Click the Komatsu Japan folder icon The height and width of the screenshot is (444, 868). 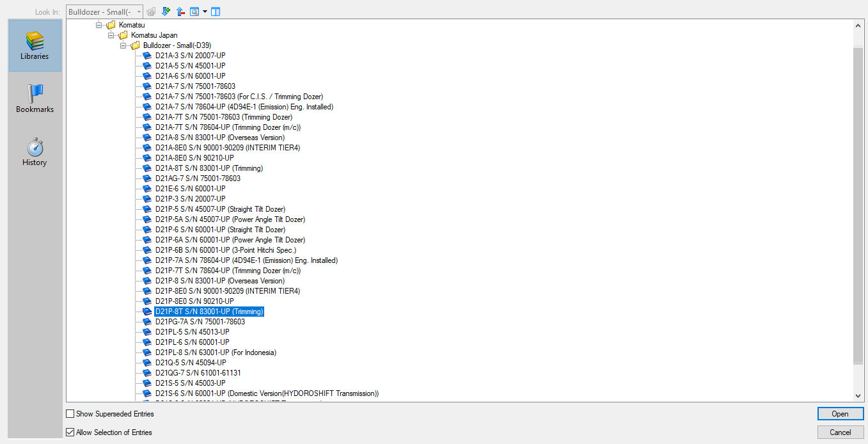pos(123,35)
